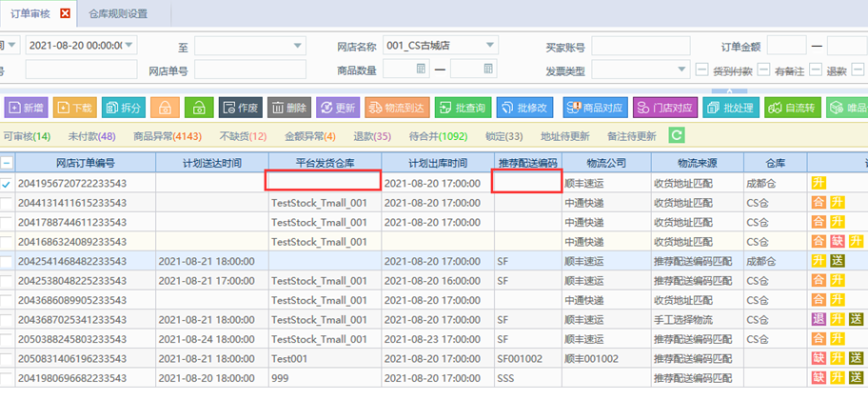This screenshot has width=868, height=400.
Task: Open the start date 2021-08-20 dropdown
Action: coord(128,45)
